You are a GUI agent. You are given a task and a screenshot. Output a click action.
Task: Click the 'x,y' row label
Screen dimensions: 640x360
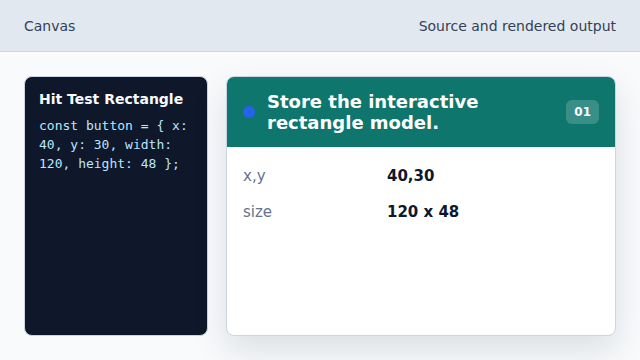click(254, 176)
